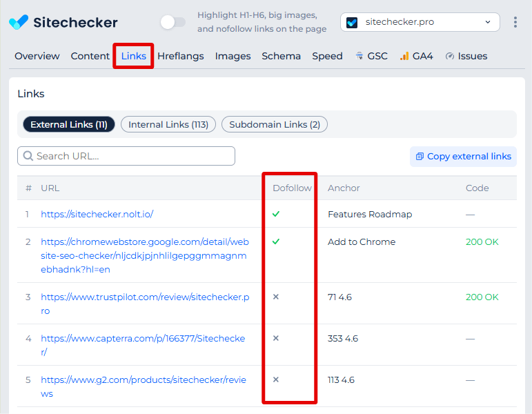The image size is (532, 414).
Task: Click dofollow checkmark for chromewebstore row
Action: click(276, 241)
